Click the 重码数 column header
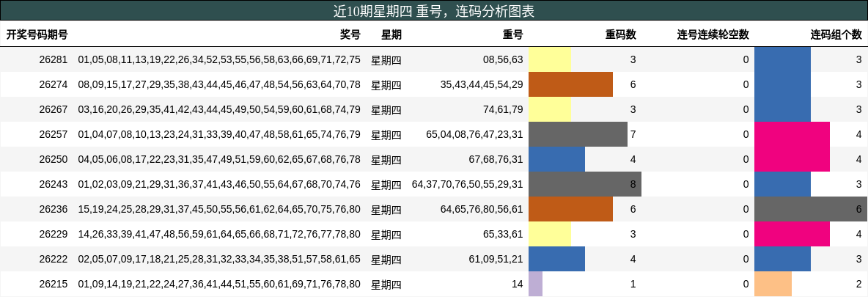 (x=620, y=35)
